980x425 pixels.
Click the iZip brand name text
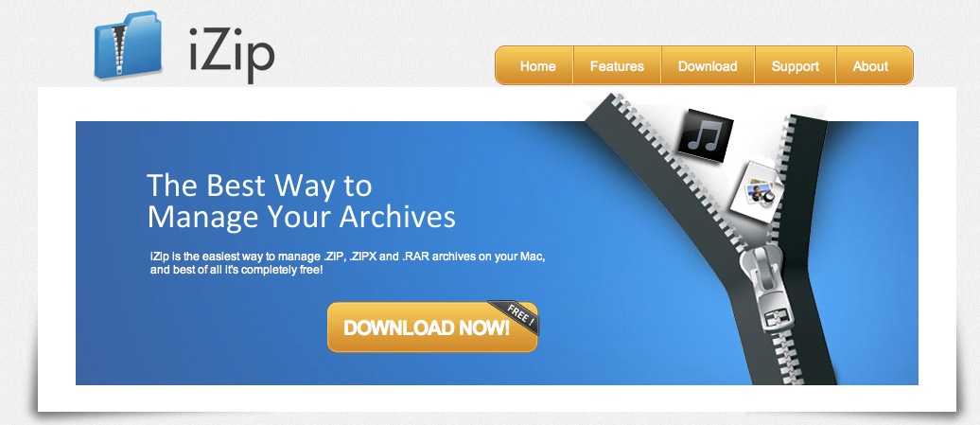pyautogui.click(x=231, y=55)
